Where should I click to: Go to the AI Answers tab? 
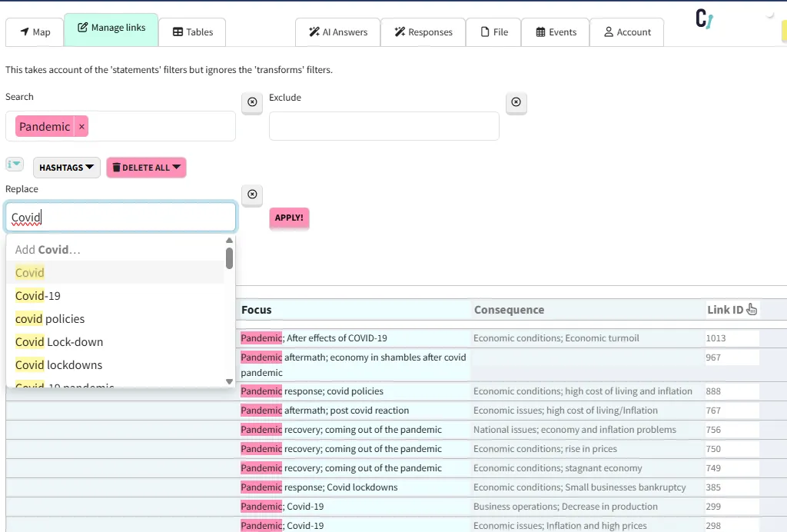[x=338, y=32]
